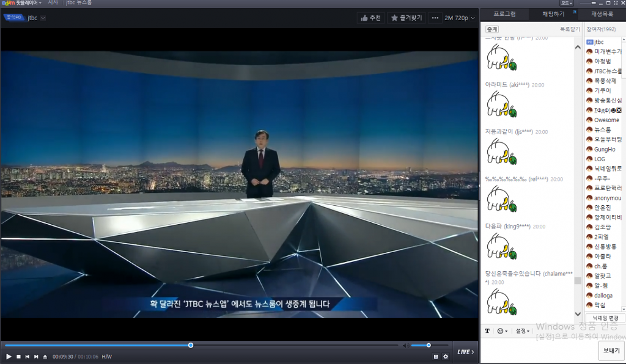Image resolution: width=626 pixels, height=364 pixels.
Task: Click the eject/open file icon
Action: [45, 357]
